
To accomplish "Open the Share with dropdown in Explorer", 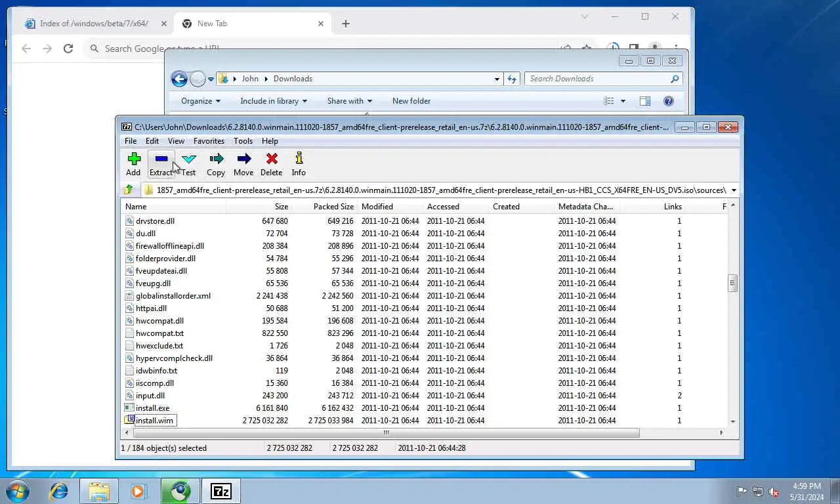I will click(x=350, y=101).
